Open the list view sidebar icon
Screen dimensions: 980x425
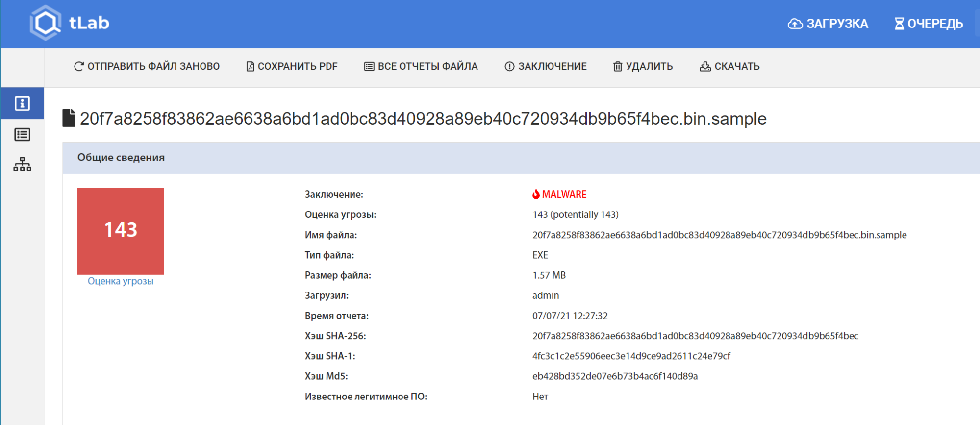22,134
